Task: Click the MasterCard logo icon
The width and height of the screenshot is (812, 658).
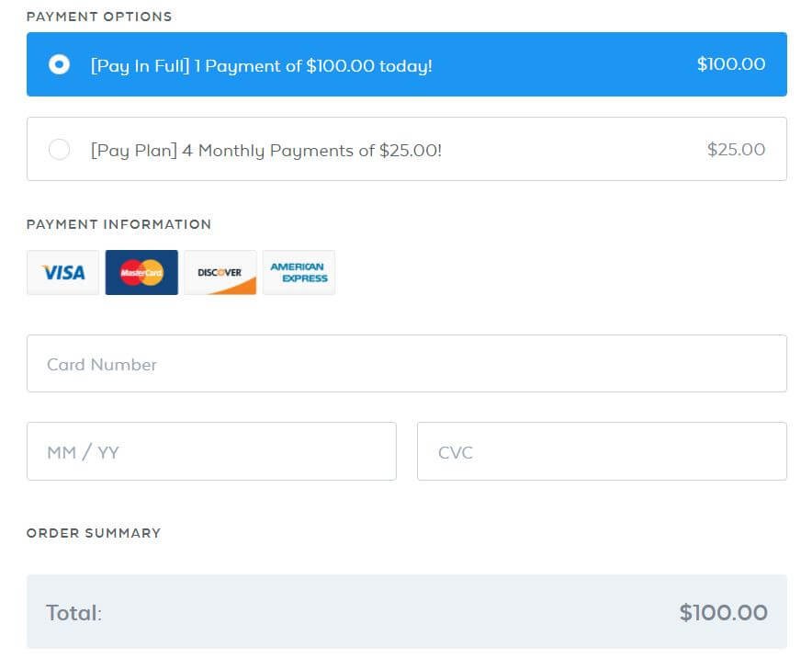Action: click(141, 273)
